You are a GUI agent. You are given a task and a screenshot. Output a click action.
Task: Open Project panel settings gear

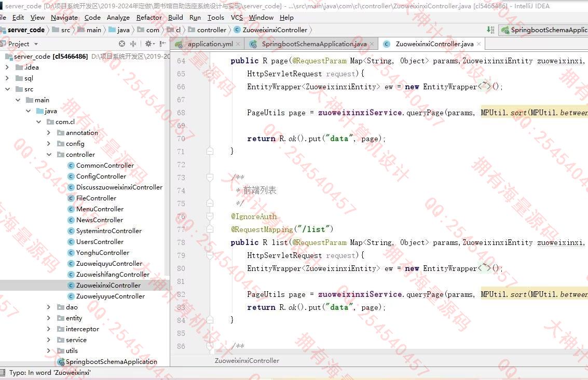click(x=148, y=44)
